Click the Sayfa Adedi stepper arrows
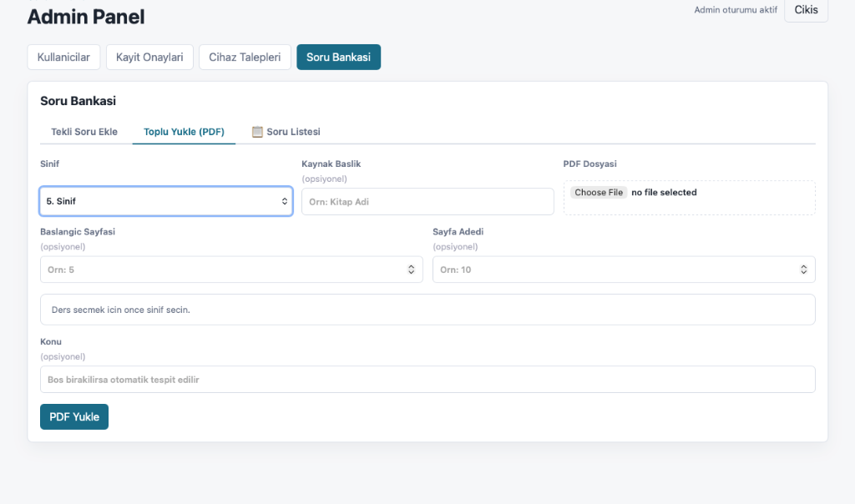This screenshot has height=504, width=855. coord(804,270)
